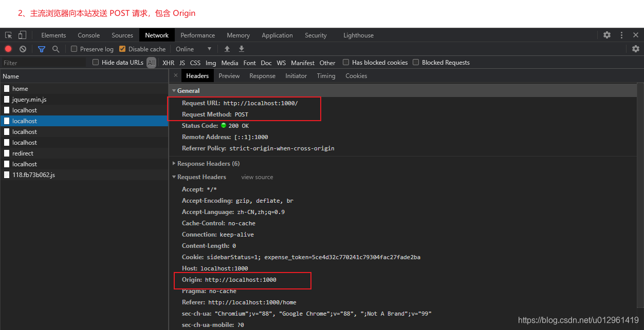Image resolution: width=644 pixels, height=330 pixels.
Task: Select the Network panel tab
Action: click(157, 35)
